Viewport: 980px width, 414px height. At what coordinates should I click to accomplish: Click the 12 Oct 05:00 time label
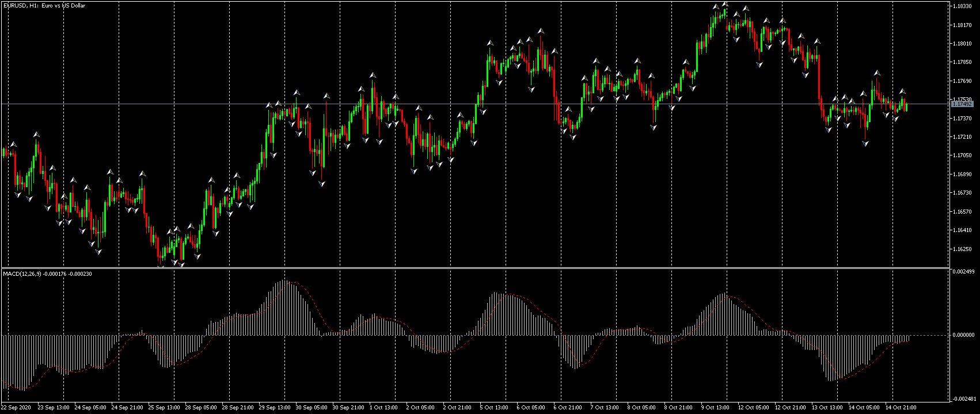point(754,408)
